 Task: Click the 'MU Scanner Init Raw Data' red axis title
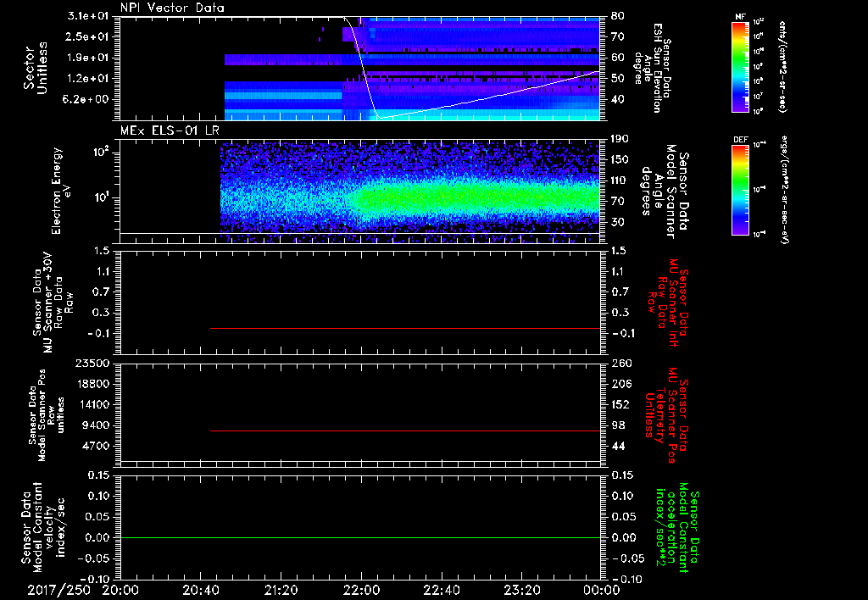[668, 303]
